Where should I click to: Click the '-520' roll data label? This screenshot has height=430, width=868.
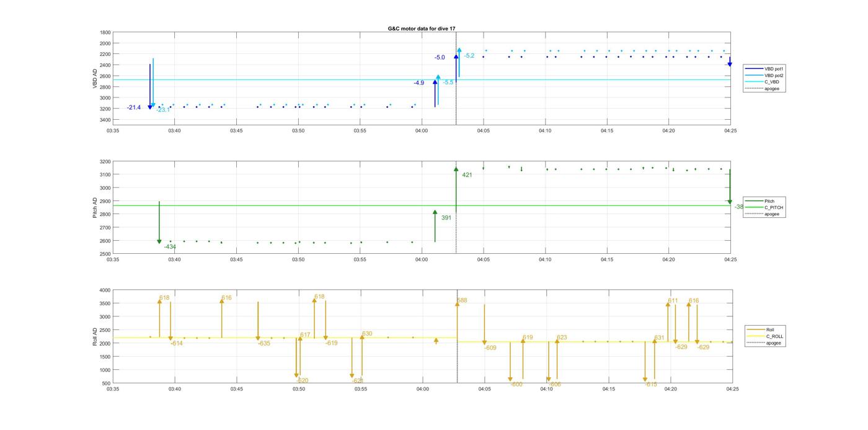pos(302,380)
